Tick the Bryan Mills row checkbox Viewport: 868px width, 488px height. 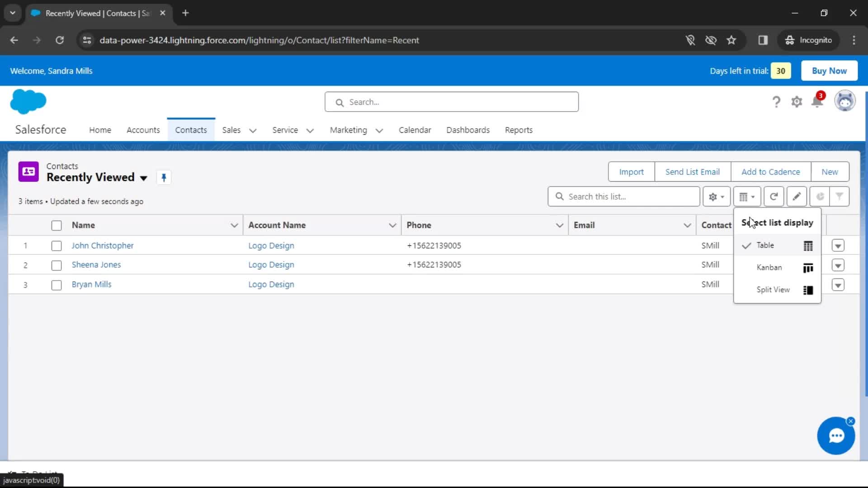(57, 285)
